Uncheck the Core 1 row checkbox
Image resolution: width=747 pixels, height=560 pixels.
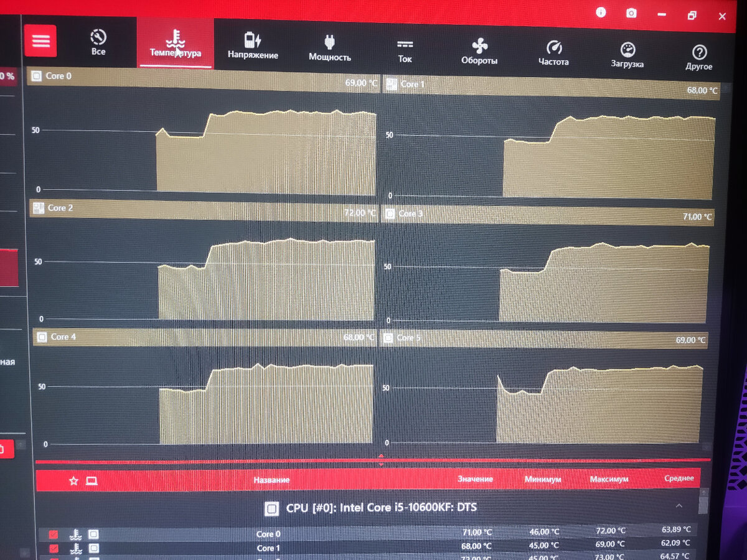tap(54, 548)
